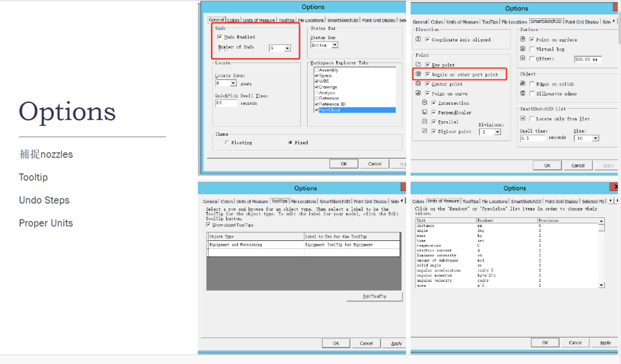Viewport: 621px width, 364px height.
Task: Check the Assembly workspace explorer tab
Action: 316,70
